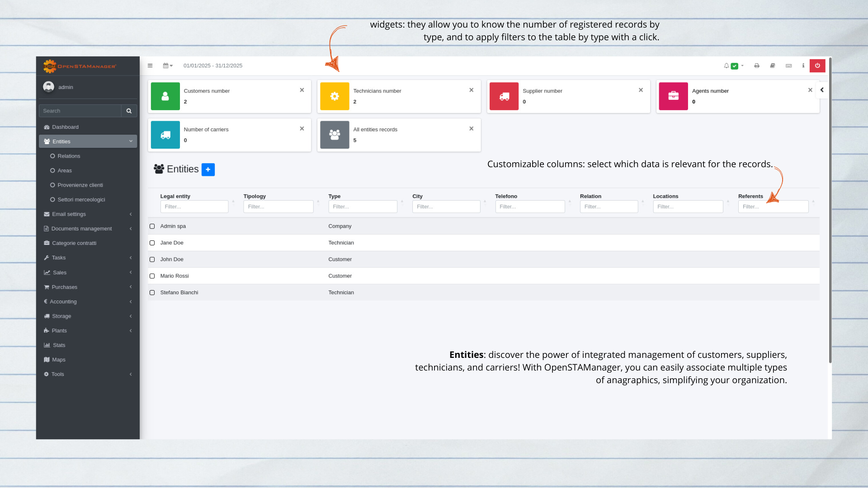Click the print icon in the toolbar
Viewport: 868px width, 488px height.
756,66
